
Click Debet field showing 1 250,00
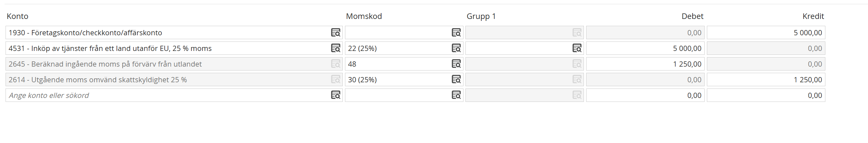tap(645, 64)
